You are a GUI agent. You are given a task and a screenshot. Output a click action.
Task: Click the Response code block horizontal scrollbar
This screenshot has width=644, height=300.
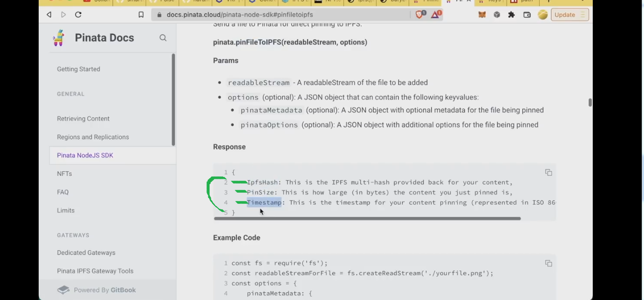click(367, 218)
